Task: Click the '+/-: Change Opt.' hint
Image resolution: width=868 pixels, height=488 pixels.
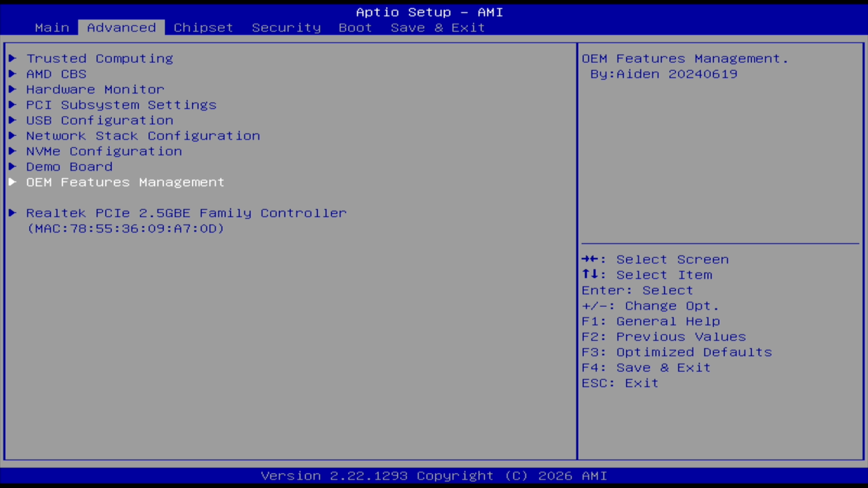Action: point(650,306)
